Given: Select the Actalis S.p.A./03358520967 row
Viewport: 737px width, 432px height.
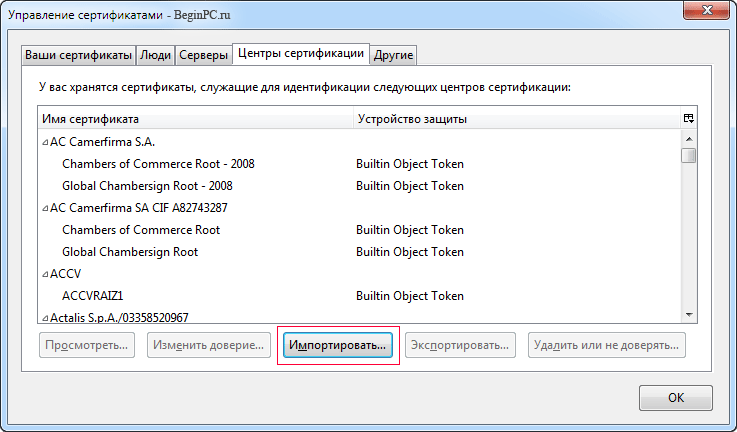Looking at the screenshot, I should [x=360, y=317].
